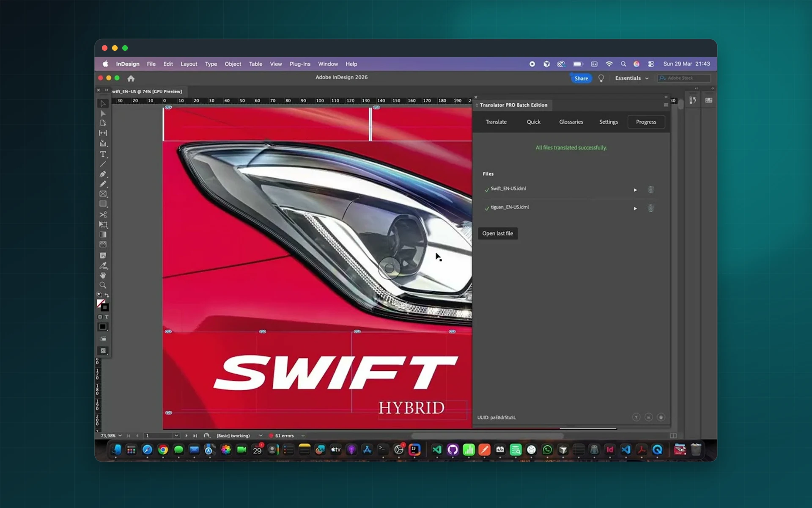Open the Settings tab in Translator
This screenshot has width=812, height=508.
point(609,122)
